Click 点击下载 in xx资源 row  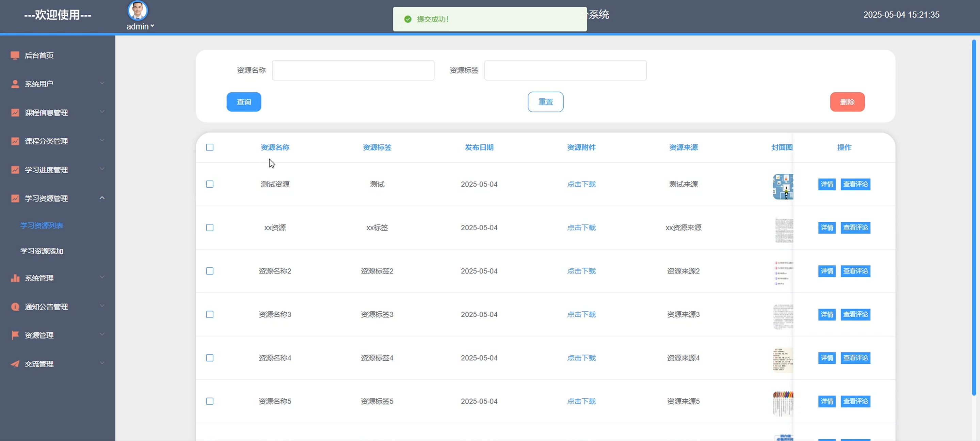pos(581,227)
